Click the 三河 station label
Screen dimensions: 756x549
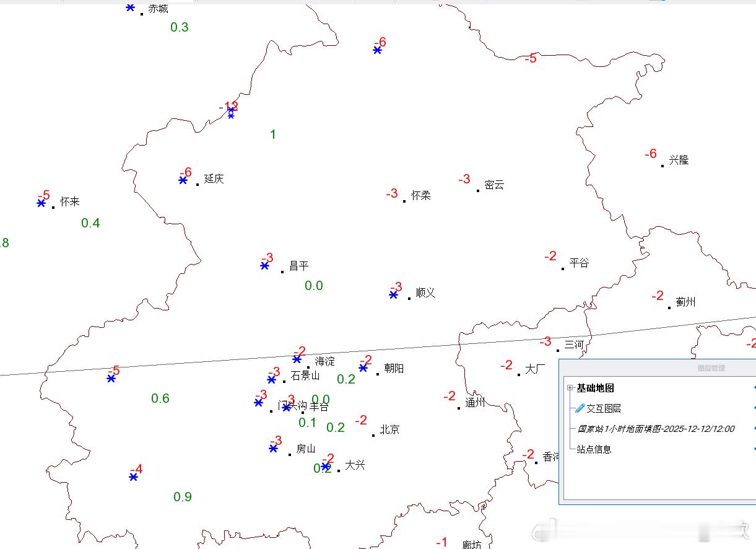point(574,345)
